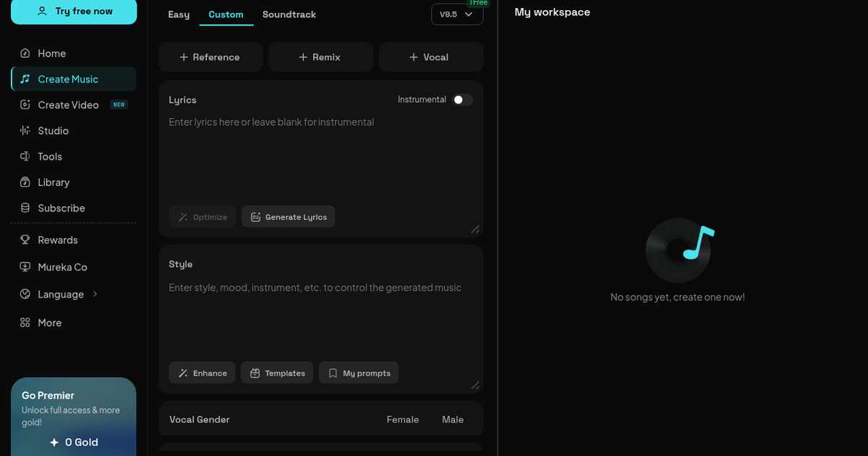Open the V9.5 model version dropdown

point(457,14)
